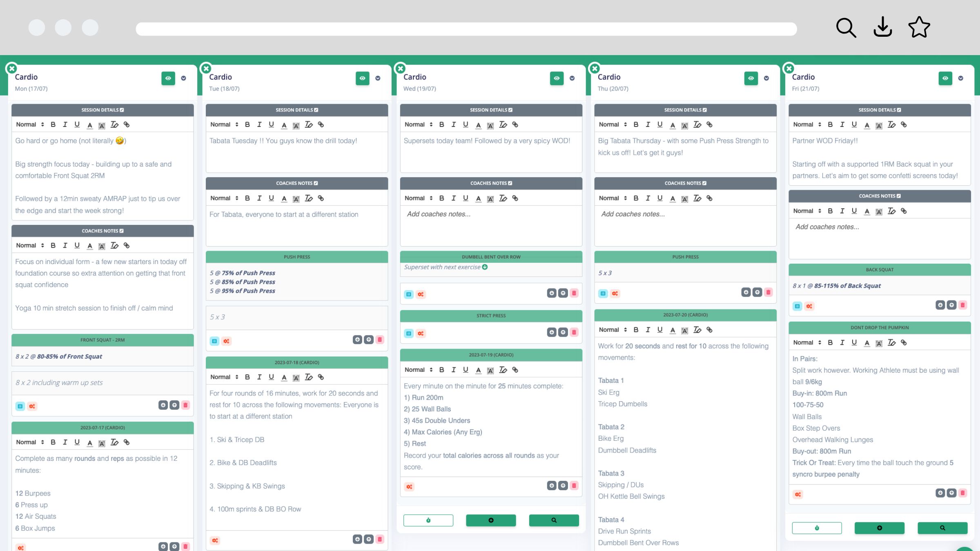The width and height of the screenshot is (980, 551).
Task: Delete the Strict Press exercise block
Action: tap(574, 332)
